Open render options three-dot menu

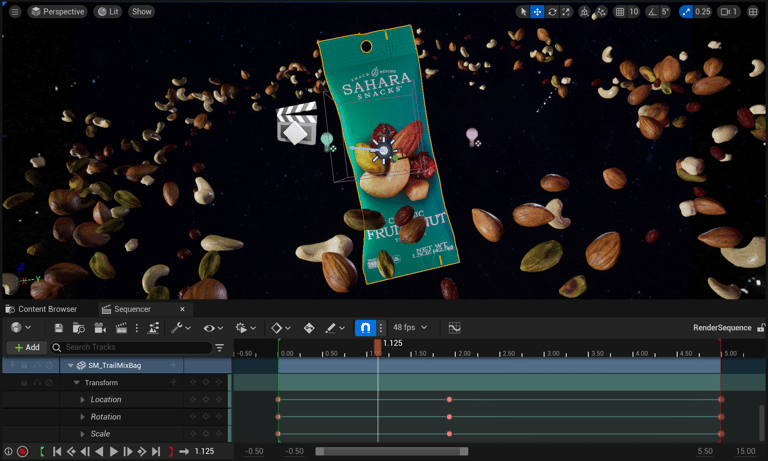(137, 328)
